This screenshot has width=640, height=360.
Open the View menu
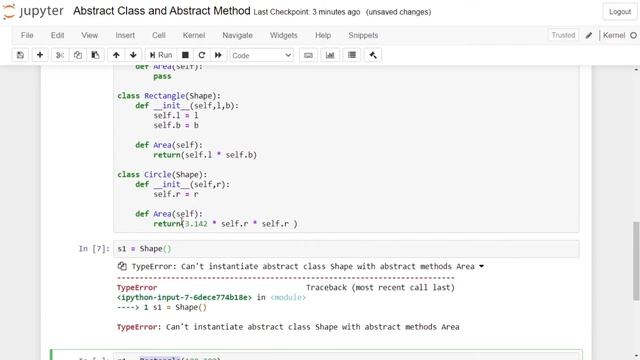tap(89, 36)
